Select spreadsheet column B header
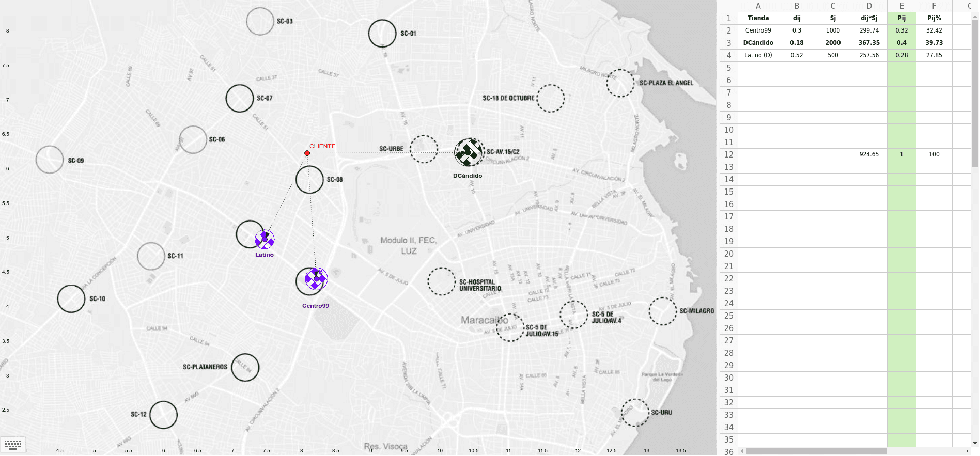The width and height of the screenshot is (980, 456). pos(797,6)
